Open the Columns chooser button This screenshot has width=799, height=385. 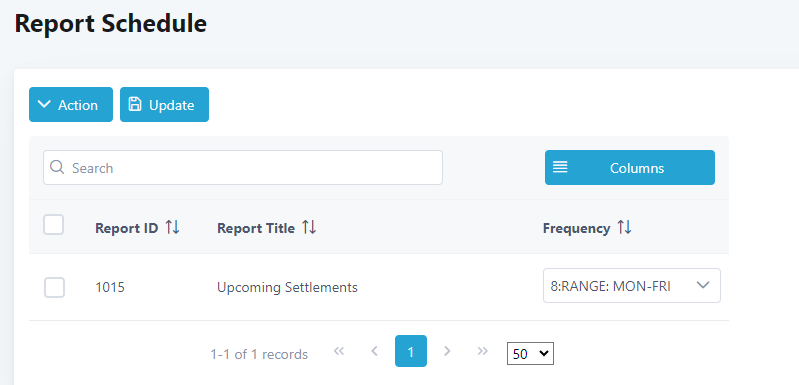(x=630, y=167)
